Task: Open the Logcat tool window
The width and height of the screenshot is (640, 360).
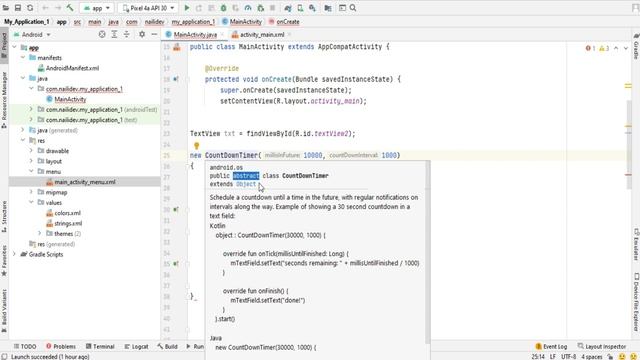Action: (x=136, y=347)
